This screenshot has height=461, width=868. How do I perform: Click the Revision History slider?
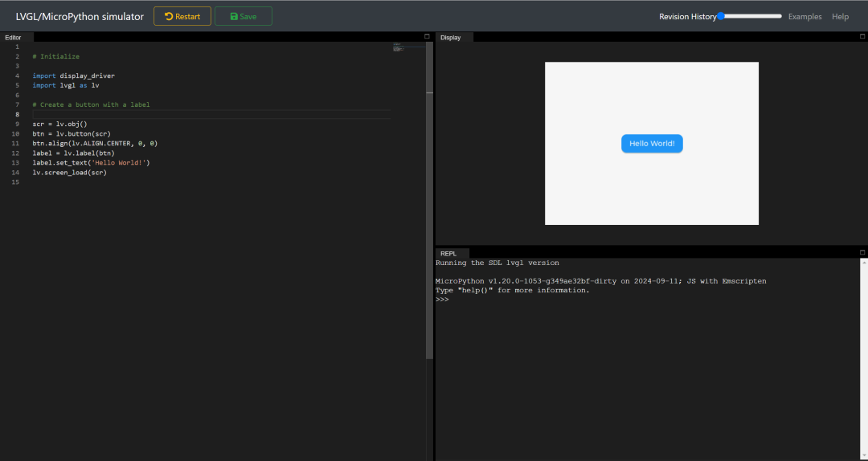click(750, 16)
